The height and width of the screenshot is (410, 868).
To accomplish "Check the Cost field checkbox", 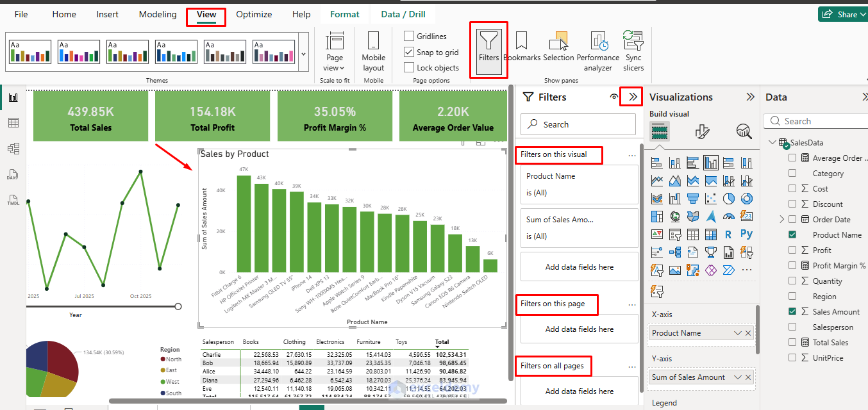I will tap(793, 189).
